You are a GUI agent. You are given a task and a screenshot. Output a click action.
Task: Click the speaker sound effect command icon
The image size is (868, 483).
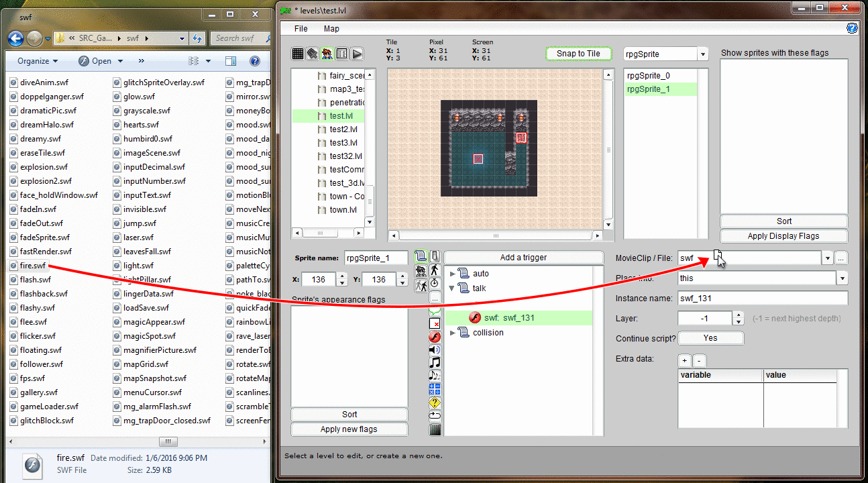pyautogui.click(x=435, y=350)
